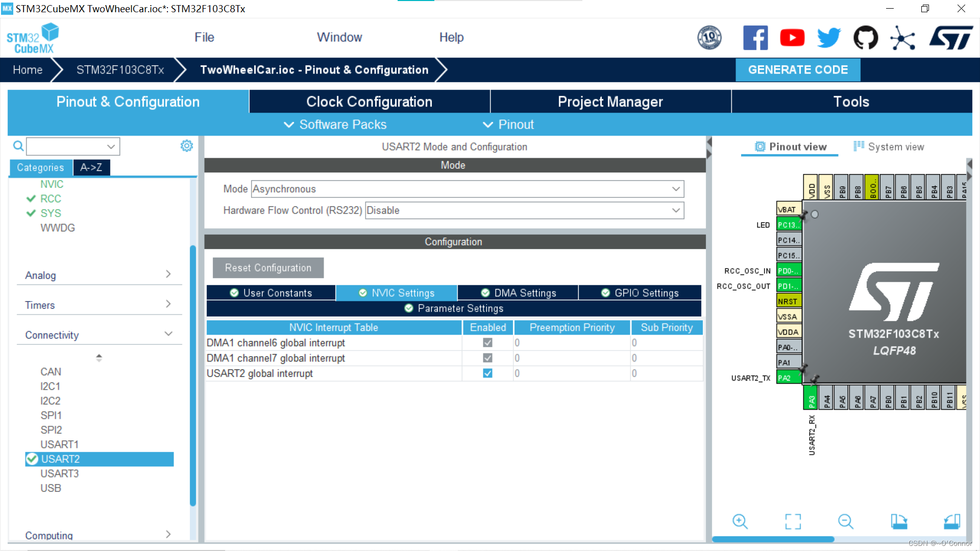This screenshot has height=551, width=980.
Task: Click the Reset Configuration button
Action: [x=268, y=268]
